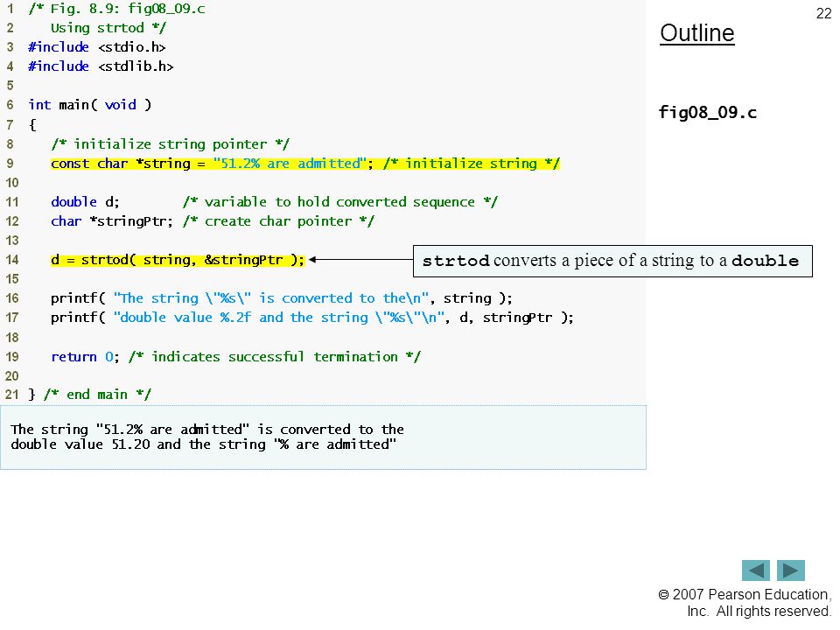This screenshot has height=630, width=840.
Task: Select printf line 'double value %.2f'
Action: pos(312,318)
